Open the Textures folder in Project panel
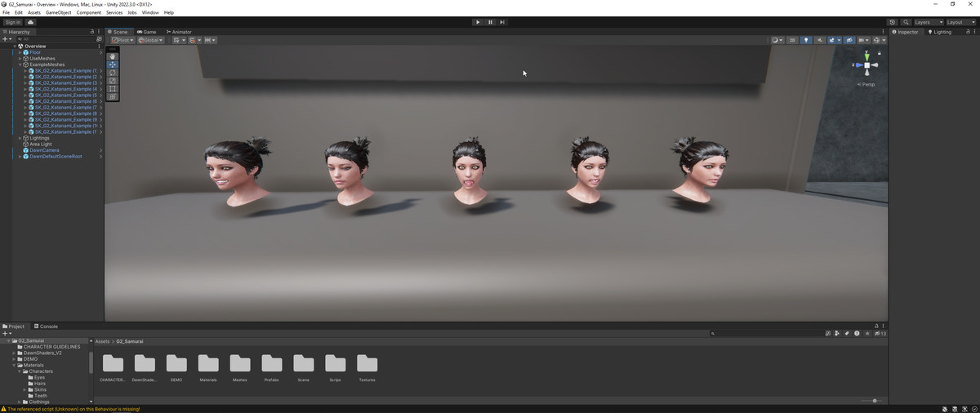This screenshot has width=980, height=413. tap(367, 367)
